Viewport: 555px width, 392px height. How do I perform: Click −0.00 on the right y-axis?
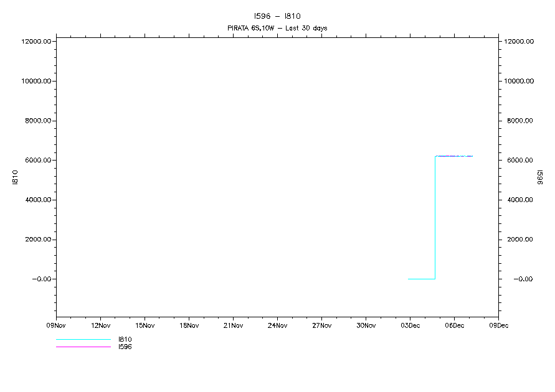click(x=522, y=279)
